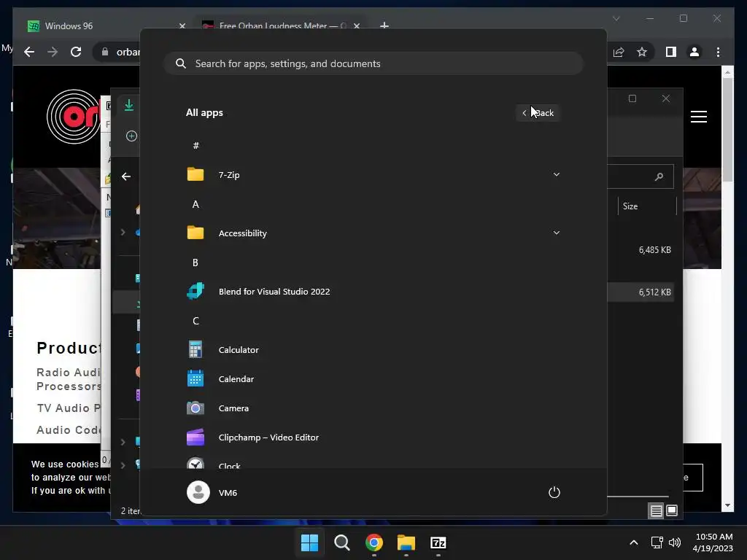Open File Explorer from the taskbar
Screen dimensions: 747x560
pyautogui.click(x=406, y=542)
